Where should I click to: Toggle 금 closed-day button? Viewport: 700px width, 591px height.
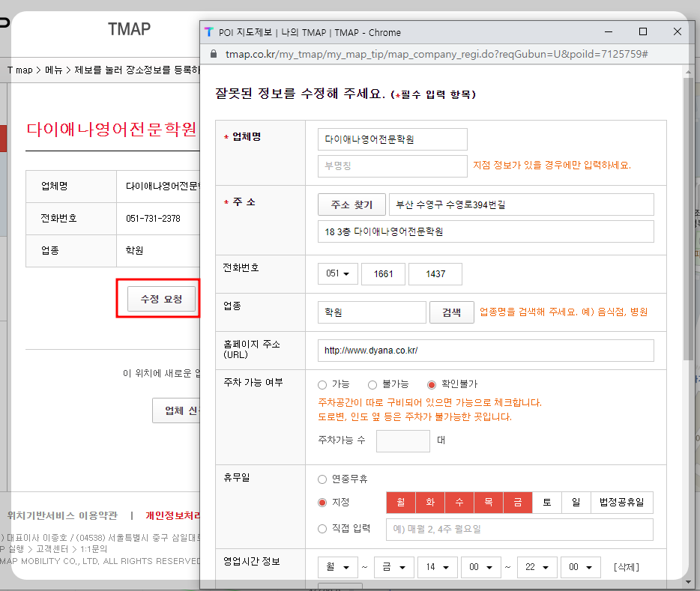coord(518,503)
